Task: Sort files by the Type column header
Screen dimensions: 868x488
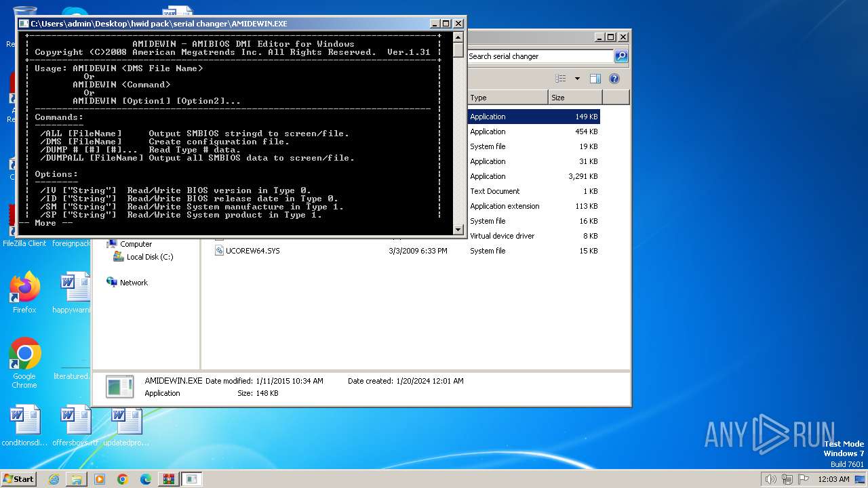Action: pyautogui.click(x=507, y=98)
